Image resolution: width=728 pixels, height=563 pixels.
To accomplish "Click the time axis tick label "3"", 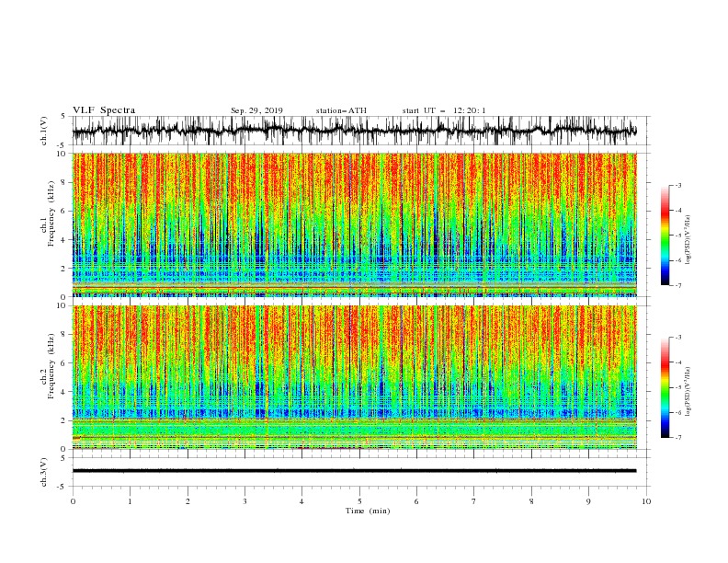I will click(245, 501).
